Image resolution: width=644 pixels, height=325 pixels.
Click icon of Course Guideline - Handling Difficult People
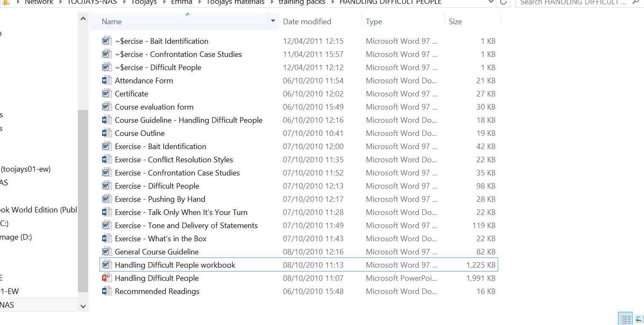(107, 120)
